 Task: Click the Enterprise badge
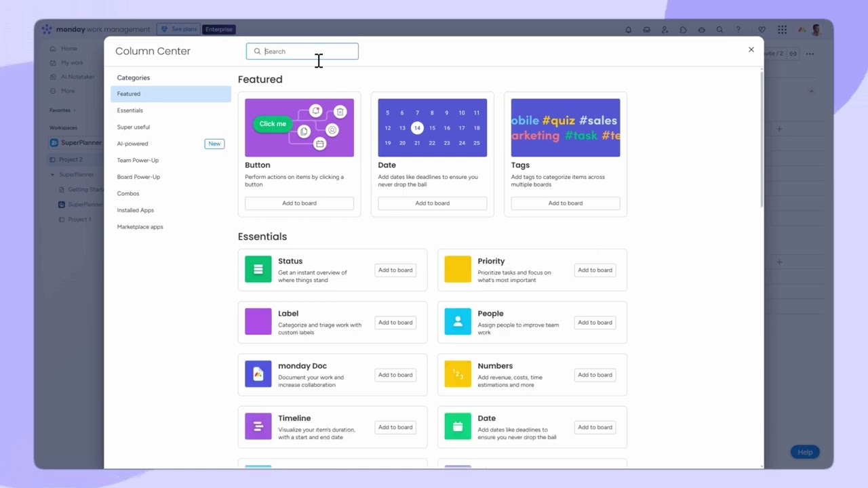tap(219, 29)
